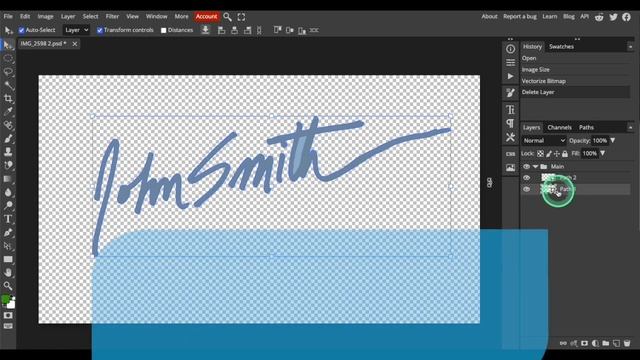Hide the selected Path layer with eye icon
Screen dimensions: 640x360
pyautogui.click(x=527, y=189)
